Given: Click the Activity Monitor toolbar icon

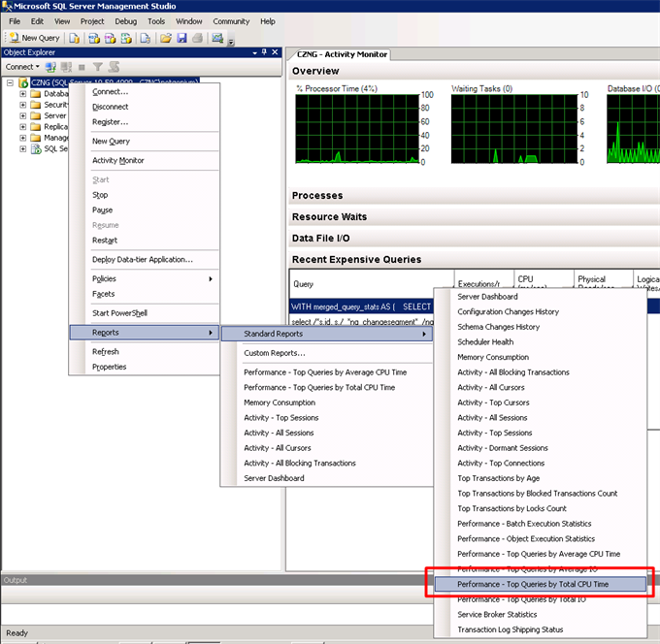Looking at the screenshot, I should click(x=217, y=38).
